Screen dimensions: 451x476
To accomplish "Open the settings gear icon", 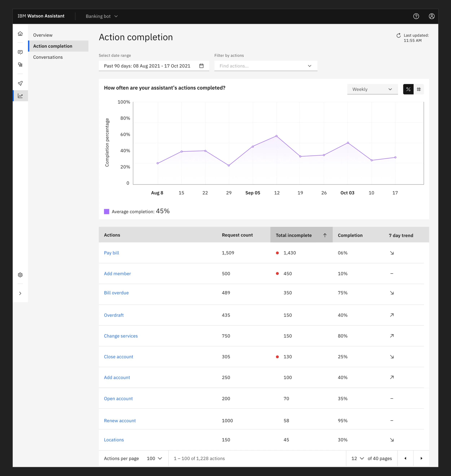I will click(x=20, y=275).
